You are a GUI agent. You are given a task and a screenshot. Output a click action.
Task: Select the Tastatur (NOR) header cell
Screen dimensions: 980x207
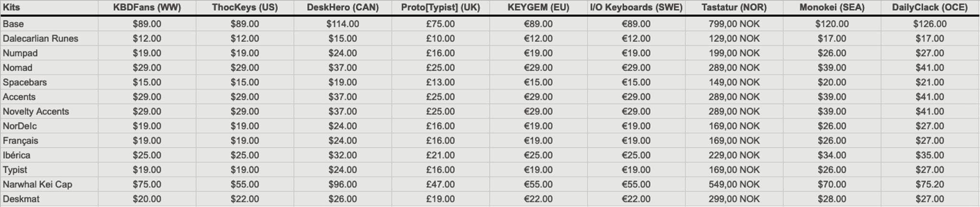[x=734, y=8]
